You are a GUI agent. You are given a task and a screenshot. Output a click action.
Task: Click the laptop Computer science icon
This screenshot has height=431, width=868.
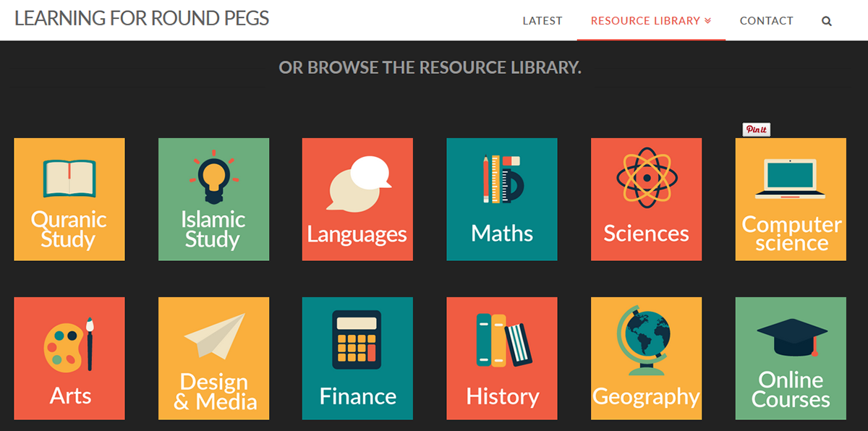click(x=790, y=179)
